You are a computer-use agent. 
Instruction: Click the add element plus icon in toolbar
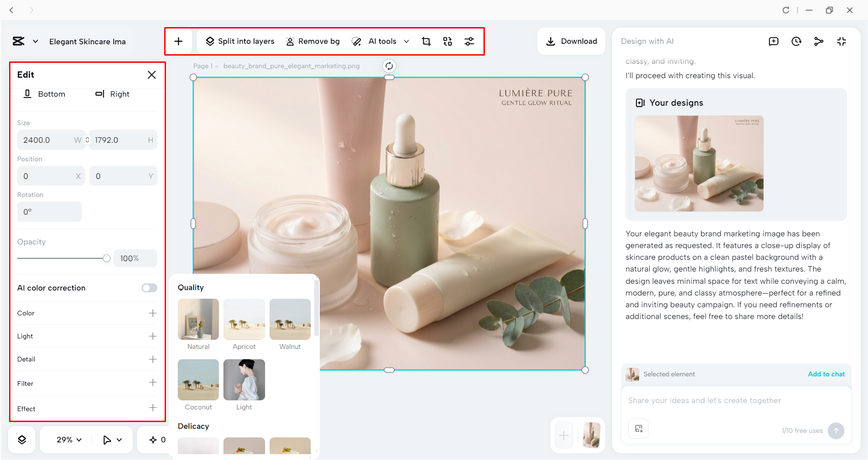pos(179,42)
